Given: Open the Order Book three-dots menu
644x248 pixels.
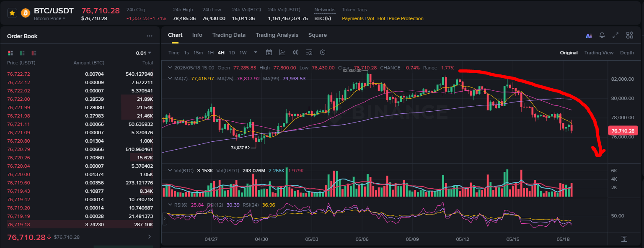Looking at the screenshot, I should (150, 36).
